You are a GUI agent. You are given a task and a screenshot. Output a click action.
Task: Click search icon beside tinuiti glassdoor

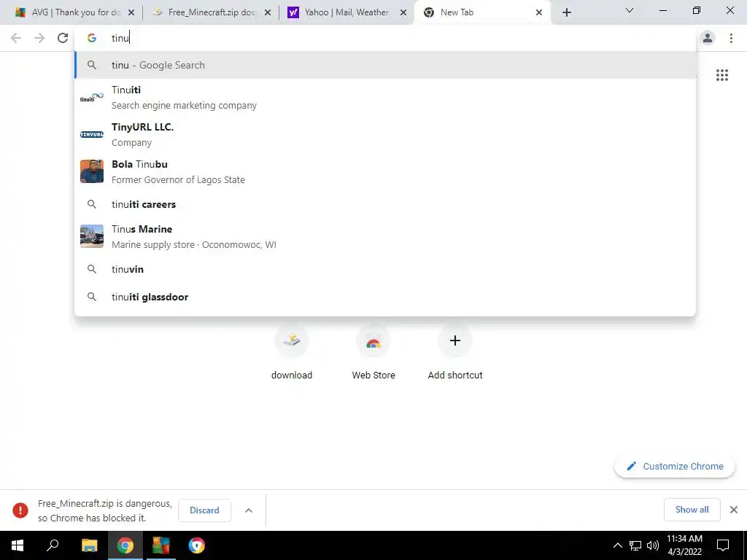(x=91, y=297)
